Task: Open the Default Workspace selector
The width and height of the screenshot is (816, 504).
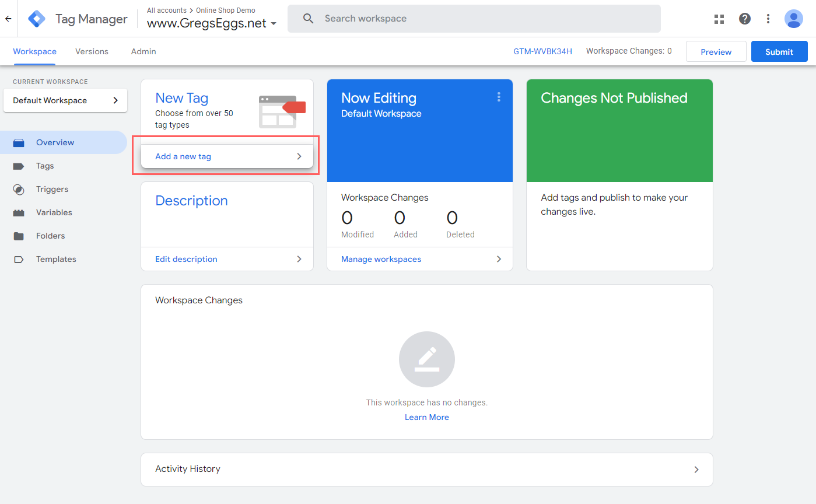Action: (65, 100)
